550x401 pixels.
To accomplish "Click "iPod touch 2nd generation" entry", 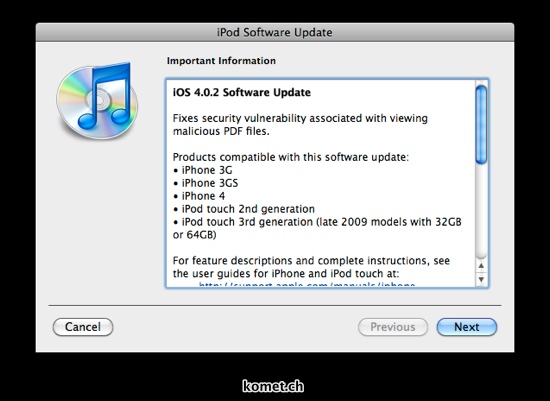I will (244, 209).
